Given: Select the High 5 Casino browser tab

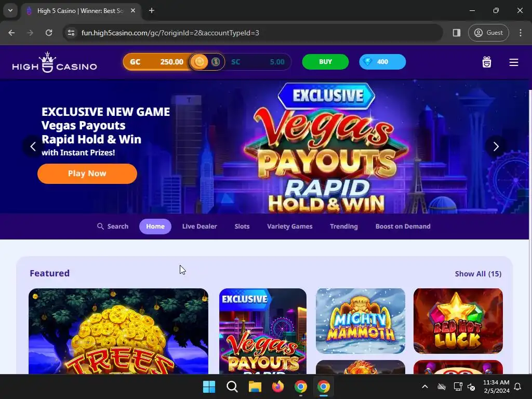Looking at the screenshot, I should tap(82, 11).
